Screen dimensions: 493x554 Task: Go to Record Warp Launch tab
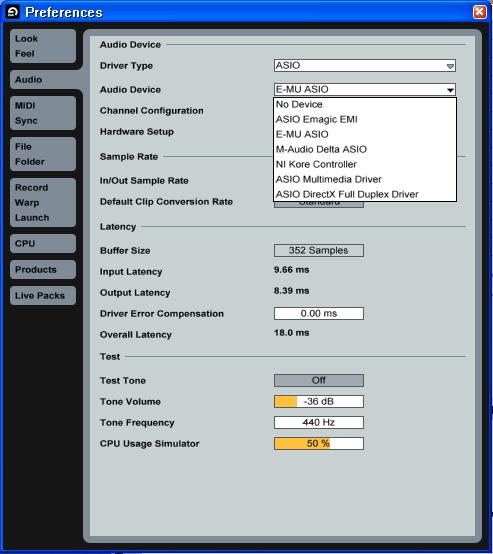click(43, 202)
